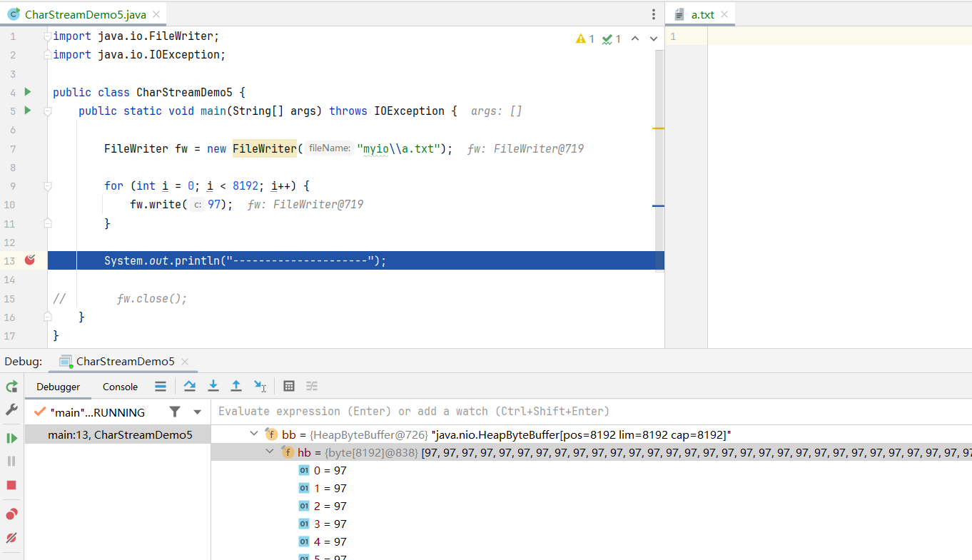This screenshot has height=560, width=972.
Task: Mute all breakpoints
Action: tap(11, 538)
